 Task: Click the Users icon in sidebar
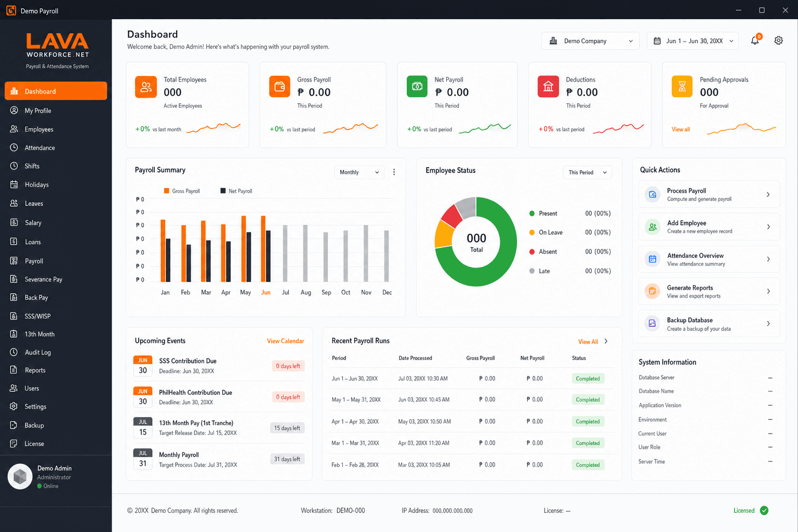click(14, 388)
